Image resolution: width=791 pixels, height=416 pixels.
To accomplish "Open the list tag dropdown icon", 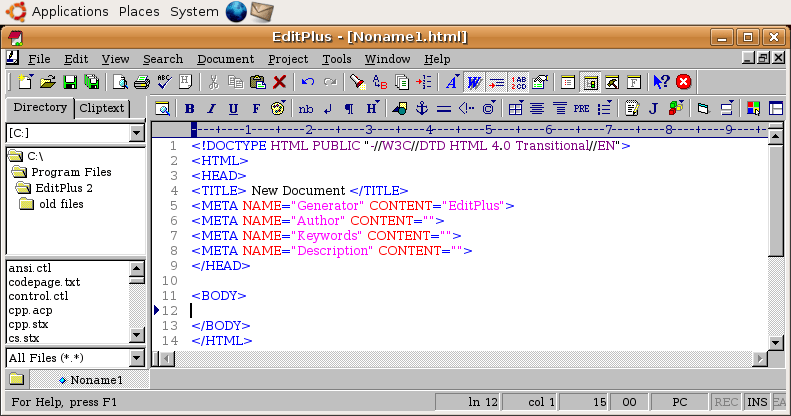I will pyautogui.click(x=604, y=108).
